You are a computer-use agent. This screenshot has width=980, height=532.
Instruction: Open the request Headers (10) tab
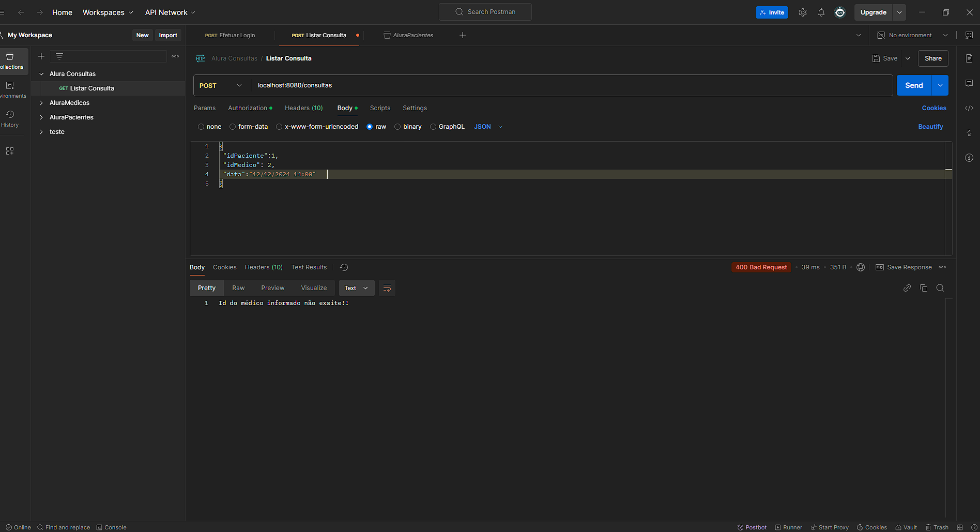[x=304, y=108]
